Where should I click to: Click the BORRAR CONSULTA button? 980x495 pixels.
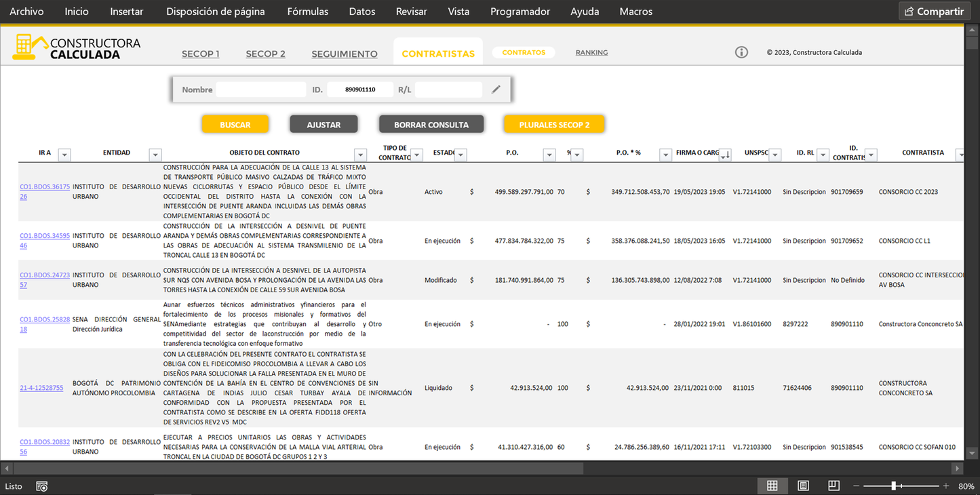point(431,125)
